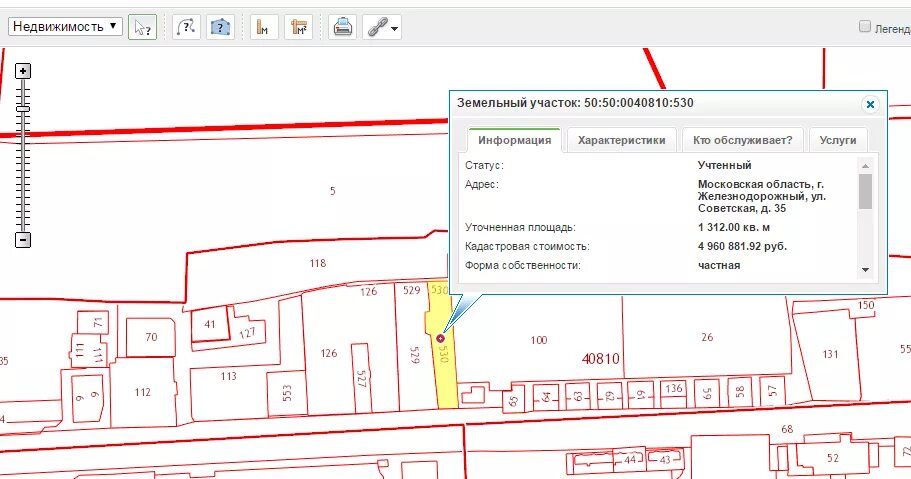The width and height of the screenshot is (911, 479).
Task: Click parcel 41 on the map
Action: click(210, 324)
